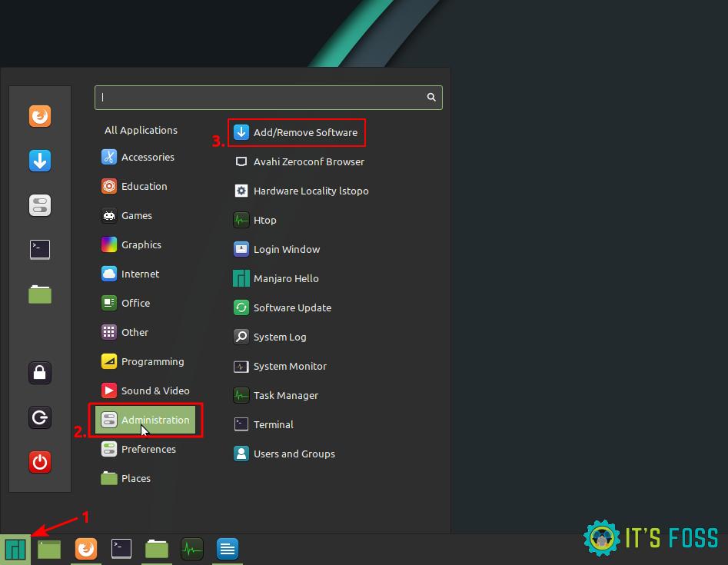Launch Firefox from the taskbar

85,548
